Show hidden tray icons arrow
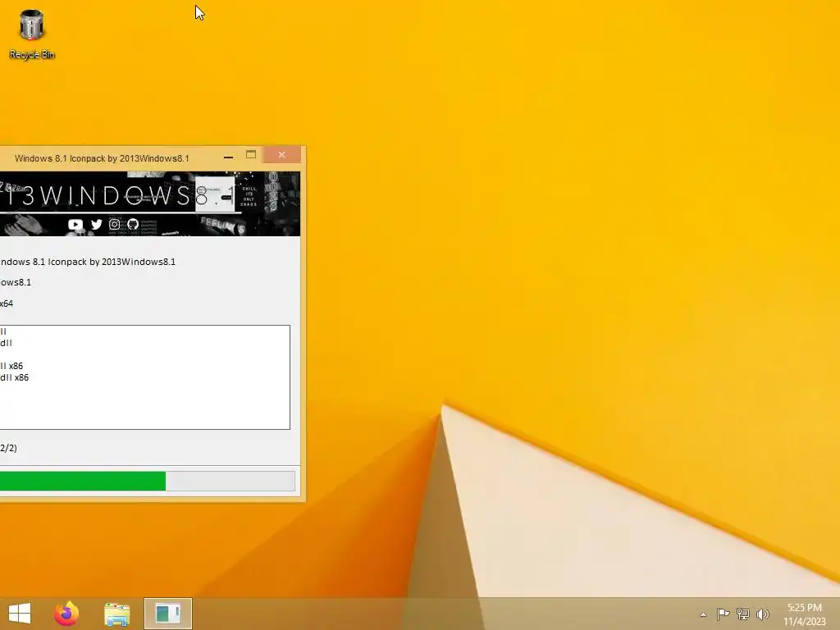 (703, 614)
